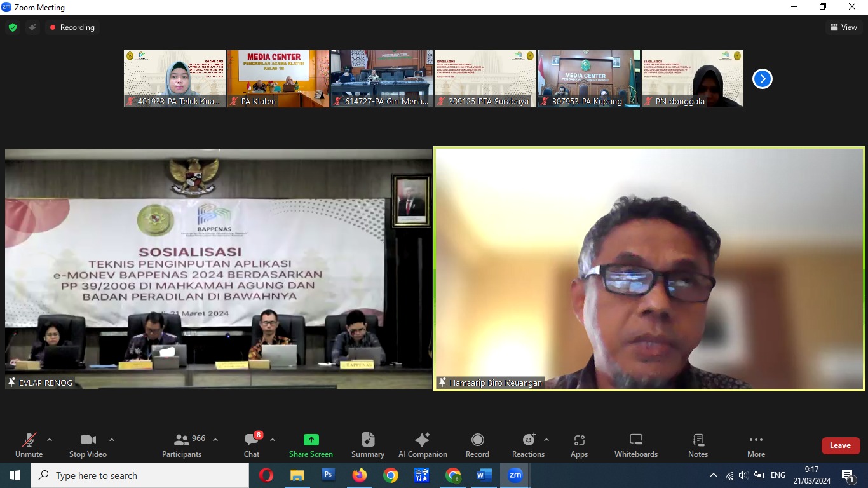Expand participants options arrow
The height and width of the screenshot is (488, 868).
pyautogui.click(x=215, y=440)
